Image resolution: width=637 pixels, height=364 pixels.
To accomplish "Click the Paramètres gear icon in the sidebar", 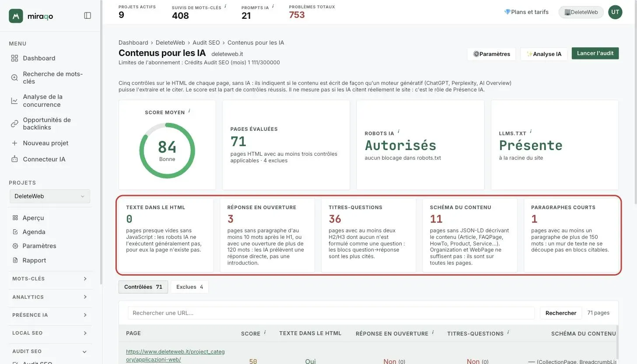I will (x=15, y=246).
